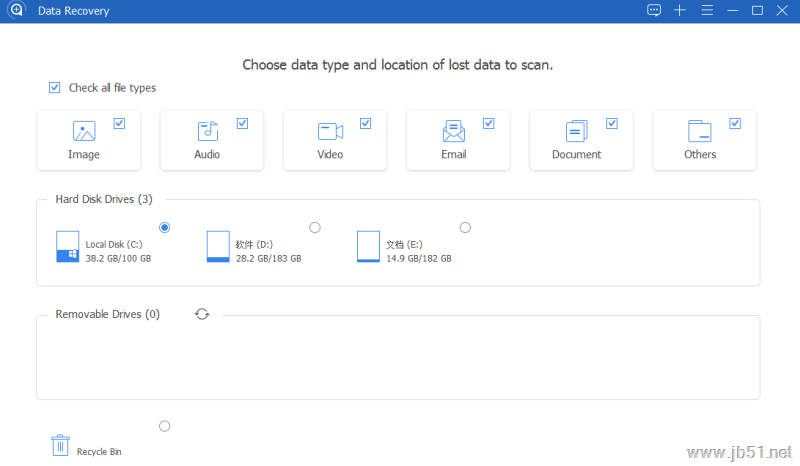
Task: Click the Video camera icon
Action: click(x=331, y=131)
